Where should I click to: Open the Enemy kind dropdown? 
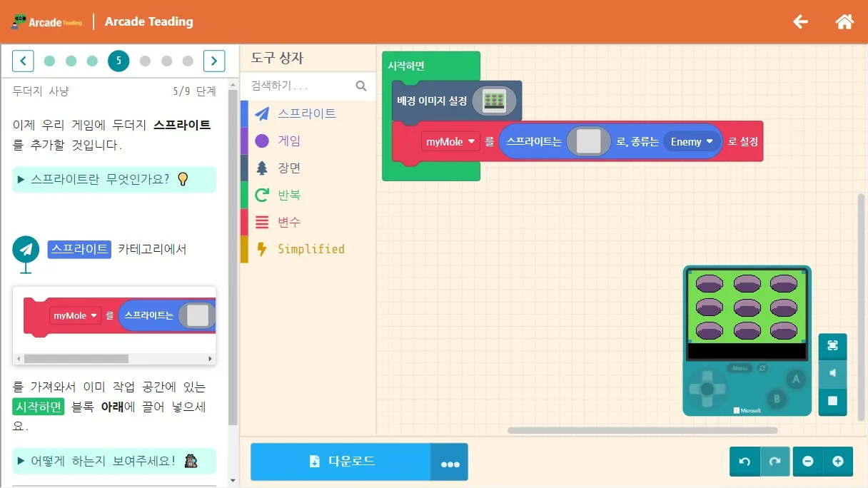(692, 141)
